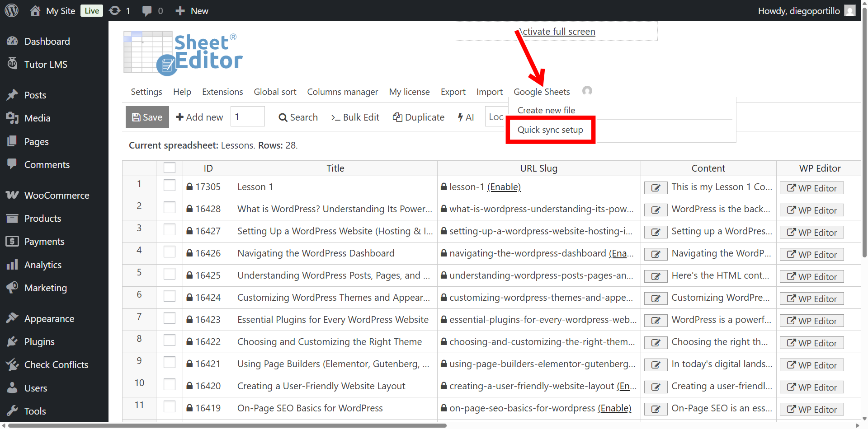Click the Save button

[147, 117]
